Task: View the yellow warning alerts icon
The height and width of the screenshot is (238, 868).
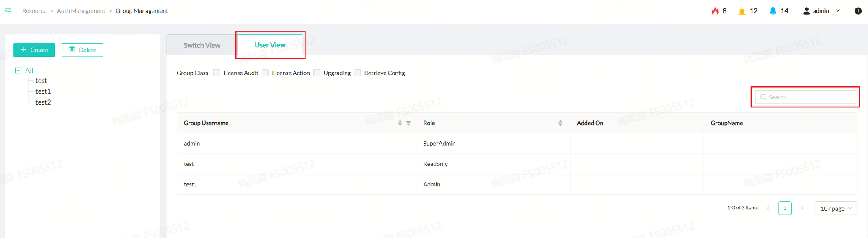Action: pyautogui.click(x=742, y=11)
